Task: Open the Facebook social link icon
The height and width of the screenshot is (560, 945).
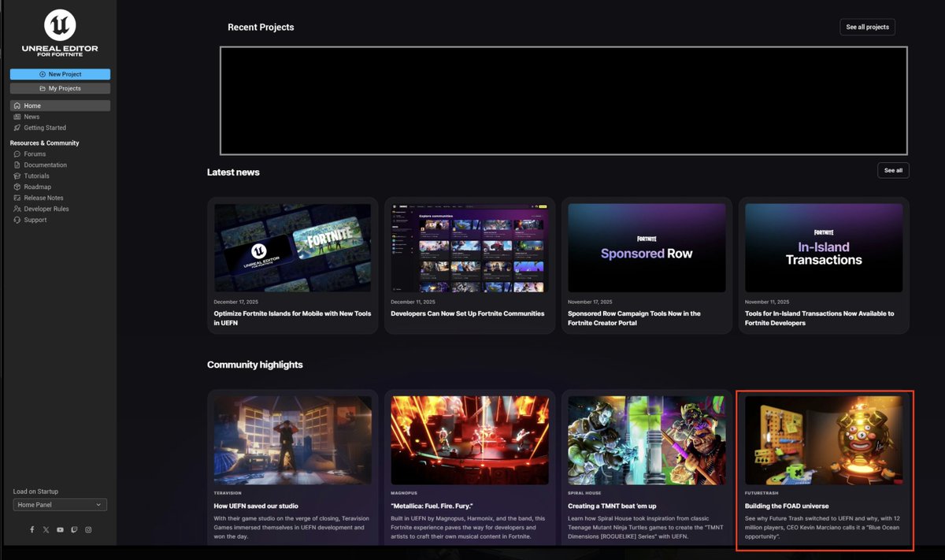Action: tap(32, 530)
